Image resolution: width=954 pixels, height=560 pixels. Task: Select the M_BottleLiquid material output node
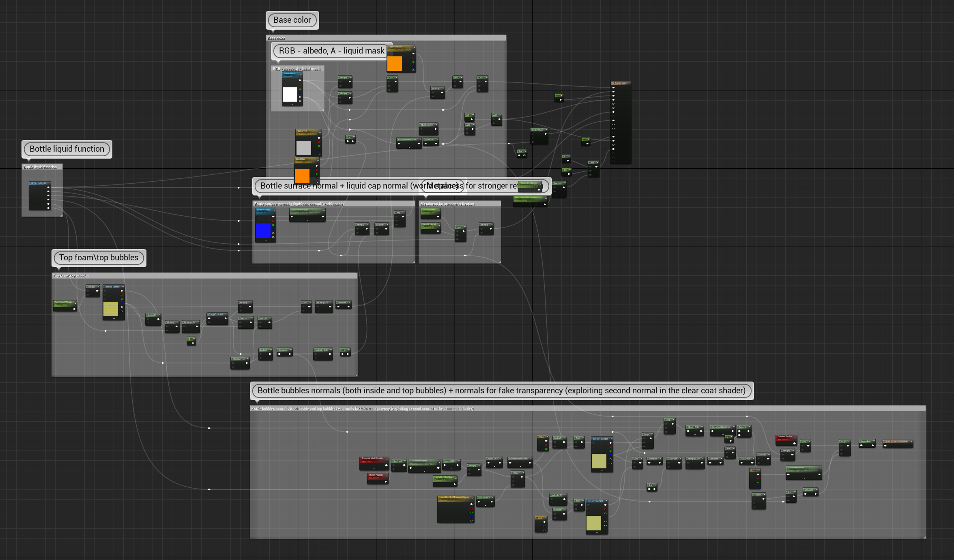(620, 83)
